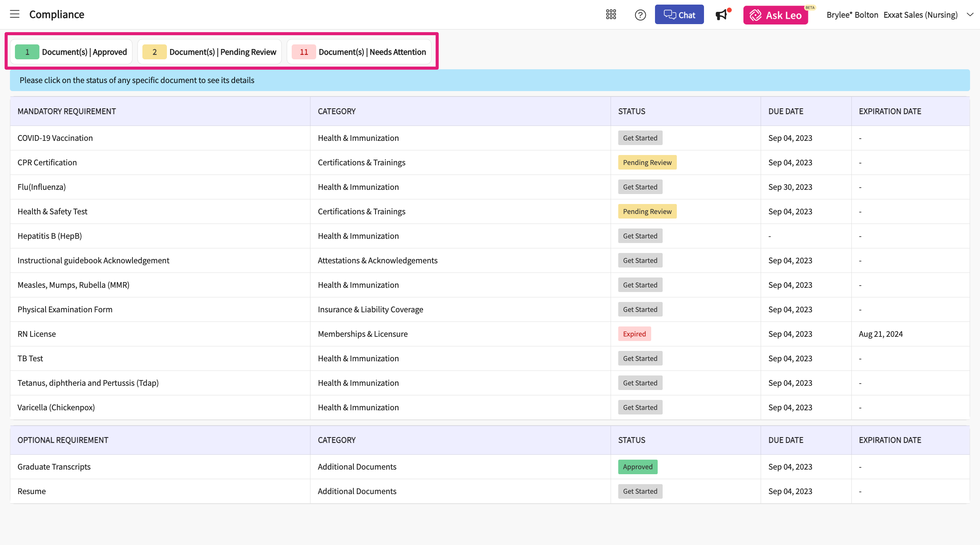Viewport: 980px width, 545px height.
Task: Open Pending Review status for CPR Certification
Action: (647, 163)
